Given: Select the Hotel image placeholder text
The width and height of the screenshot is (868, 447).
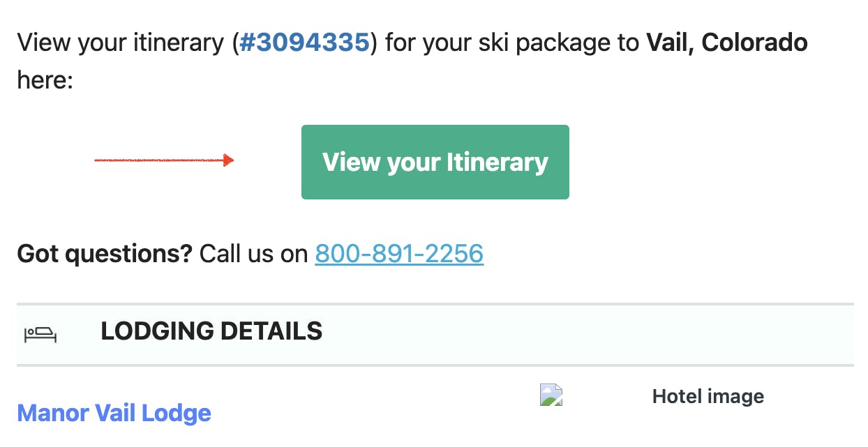Looking at the screenshot, I should [x=708, y=397].
